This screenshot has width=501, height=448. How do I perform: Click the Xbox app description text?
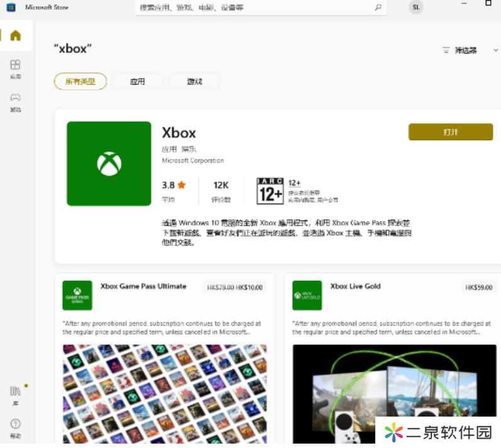tap(286, 232)
